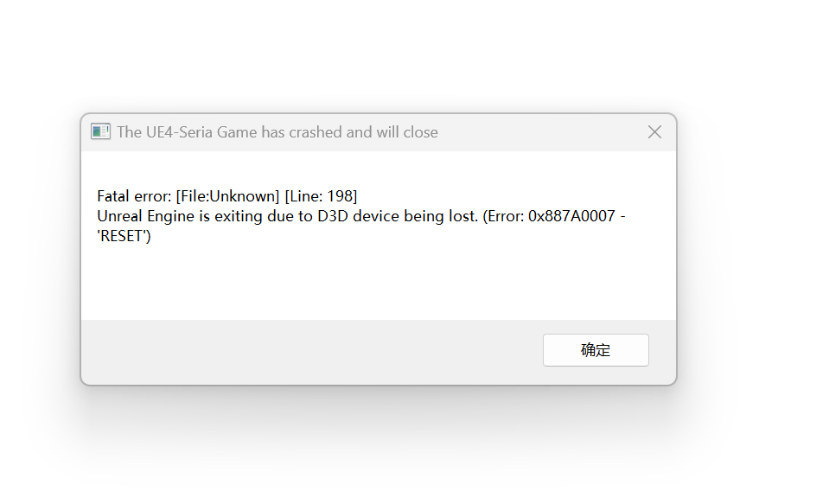Screen dimensions: 829x504
Task: Click the crash dialog's title bar application icon
Action: click(x=100, y=131)
